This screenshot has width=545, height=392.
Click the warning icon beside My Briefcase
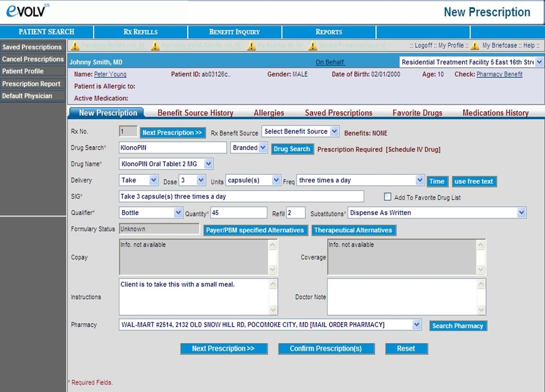pyautogui.click(x=475, y=46)
